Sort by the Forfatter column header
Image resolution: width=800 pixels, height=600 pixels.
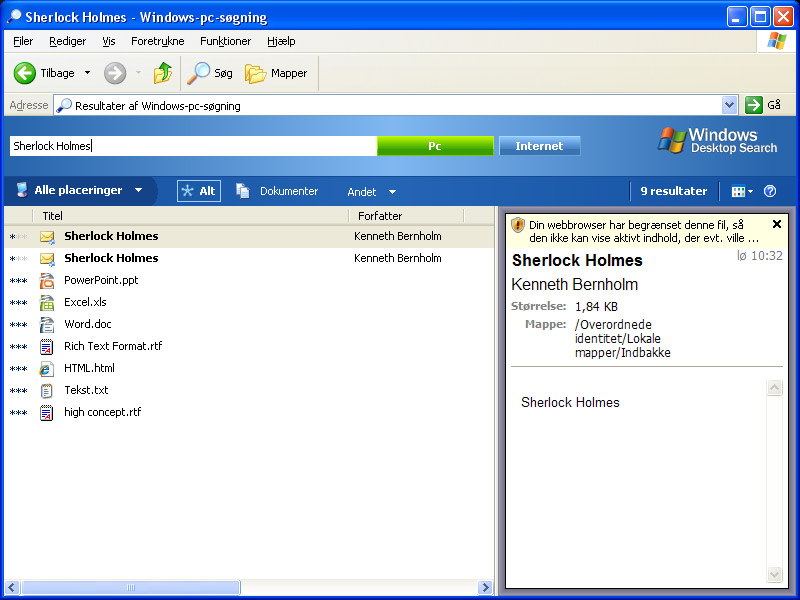(407, 216)
